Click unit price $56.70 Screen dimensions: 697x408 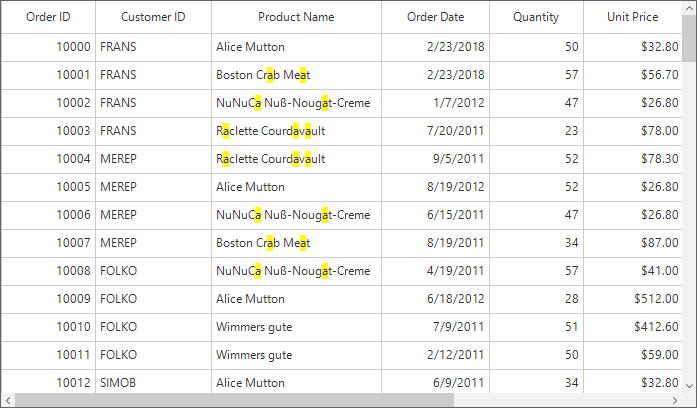[660, 75]
